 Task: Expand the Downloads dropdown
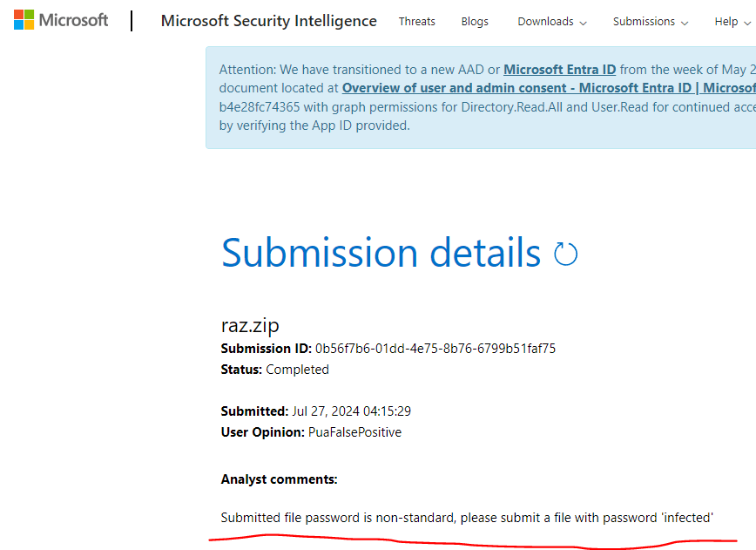[551, 22]
